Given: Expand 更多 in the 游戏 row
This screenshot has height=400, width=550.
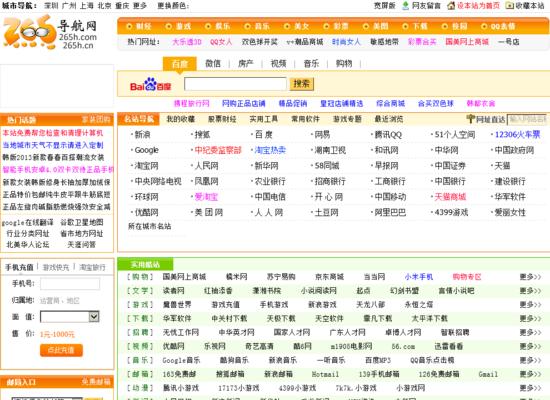Looking at the screenshot, I should (x=530, y=305).
